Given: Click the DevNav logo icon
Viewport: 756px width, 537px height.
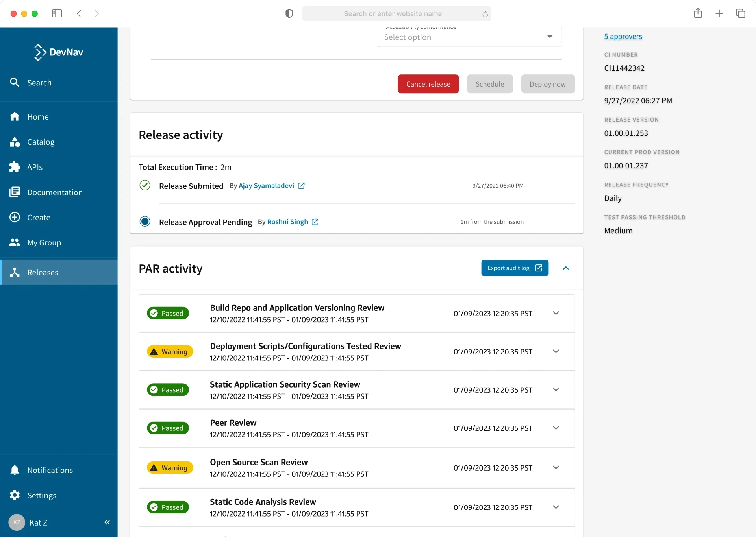Looking at the screenshot, I should (x=40, y=52).
